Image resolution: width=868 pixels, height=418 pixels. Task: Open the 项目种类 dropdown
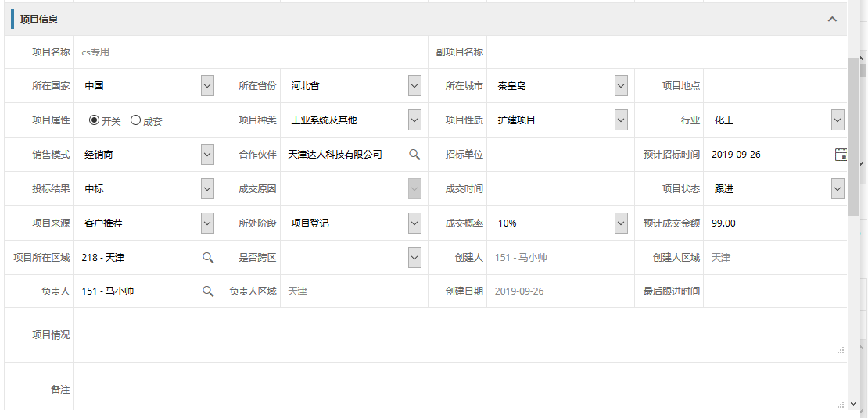tap(414, 120)
